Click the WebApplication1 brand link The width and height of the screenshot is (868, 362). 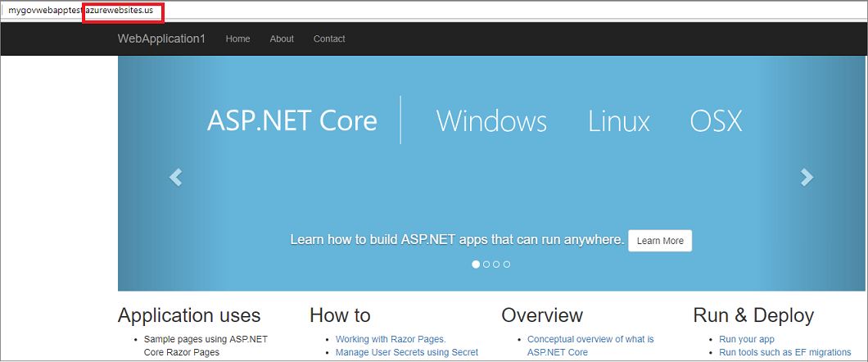(161, 38)
